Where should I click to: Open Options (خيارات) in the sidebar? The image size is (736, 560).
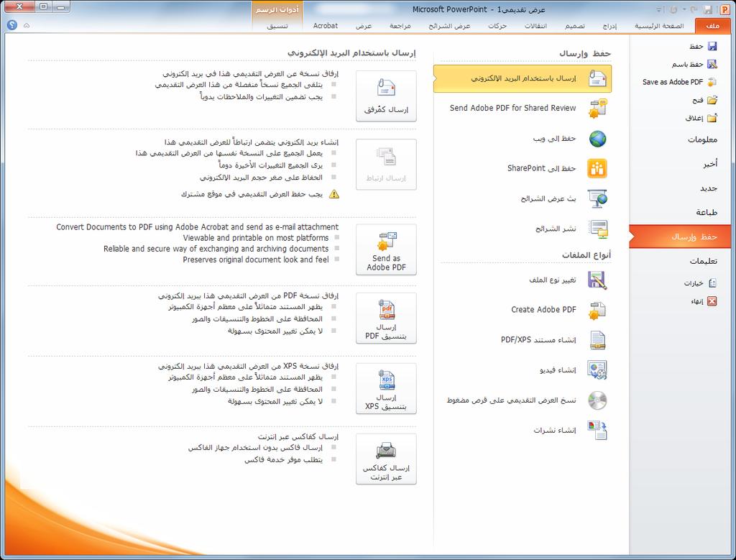[700, 283]
